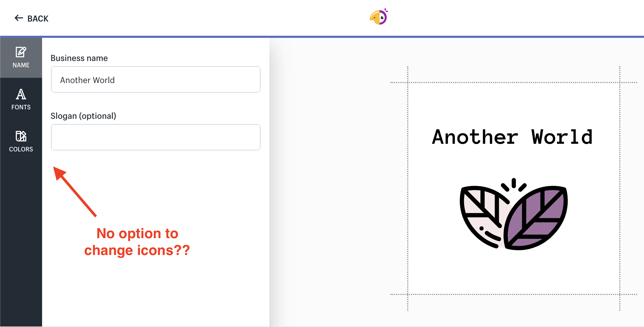
Task: Click the letter A fonts icon
Action: 21,94
